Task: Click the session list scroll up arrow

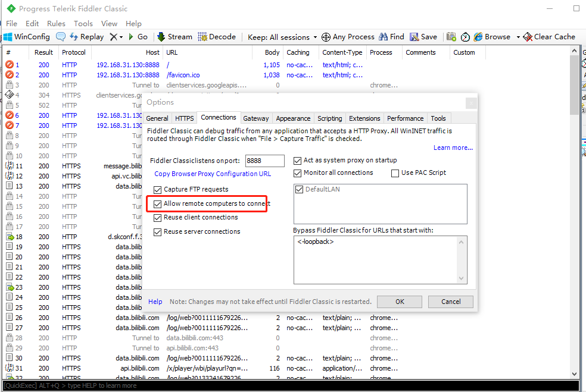Action: (575, 50)
